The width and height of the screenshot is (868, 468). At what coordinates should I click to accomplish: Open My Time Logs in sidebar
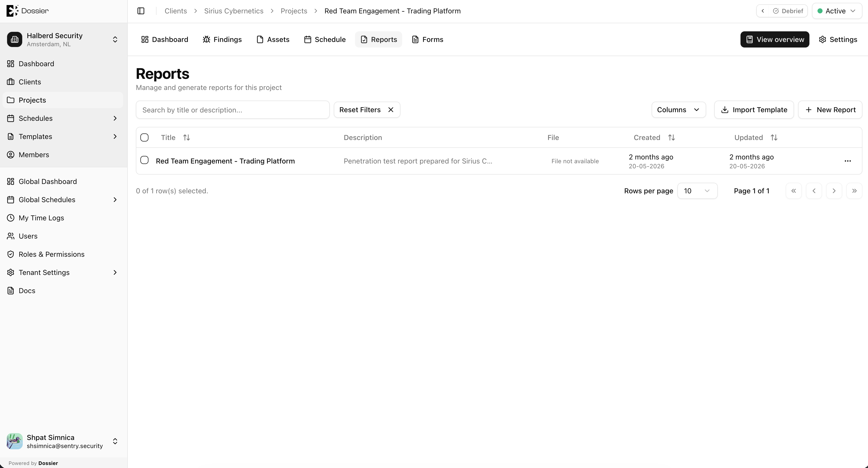click(x=63, y=218)
